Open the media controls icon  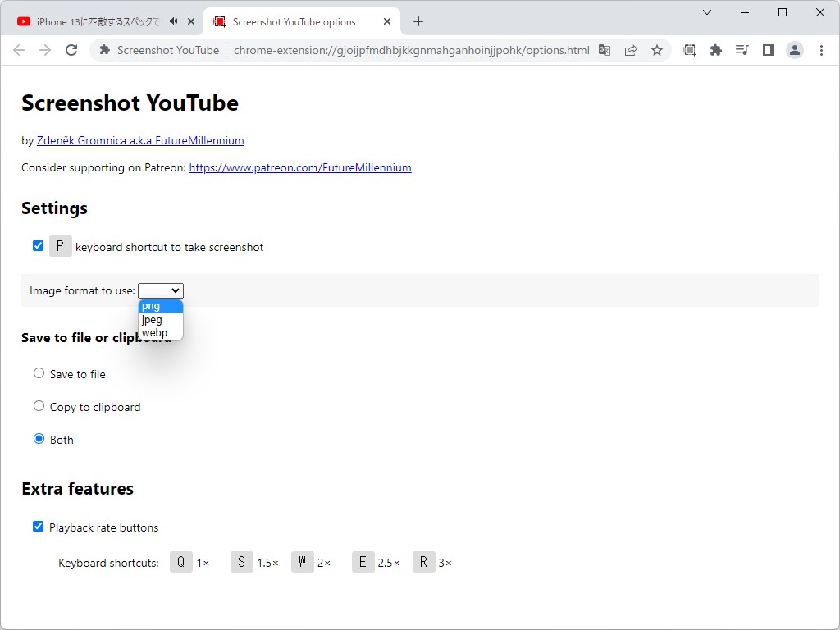pos(742,50)
